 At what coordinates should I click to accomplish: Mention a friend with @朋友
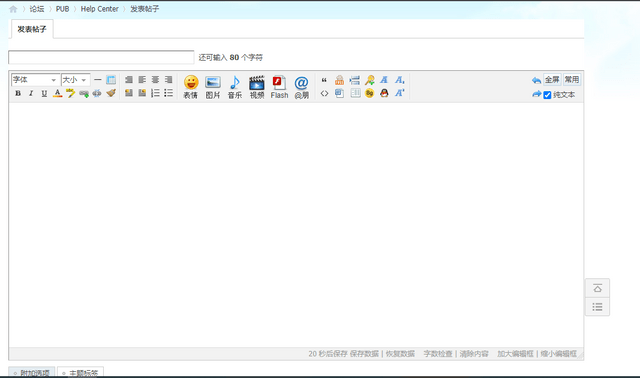click(302, 87)
